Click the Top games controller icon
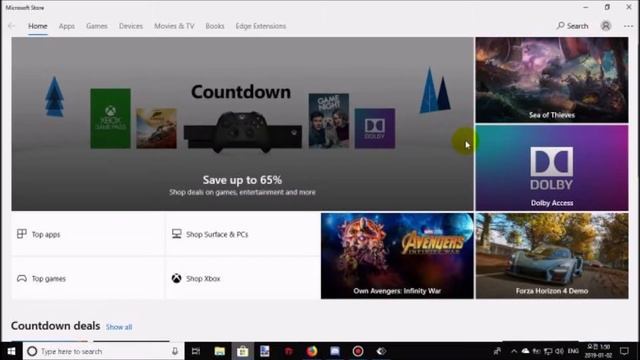640x360 pixels. [22, 278]
